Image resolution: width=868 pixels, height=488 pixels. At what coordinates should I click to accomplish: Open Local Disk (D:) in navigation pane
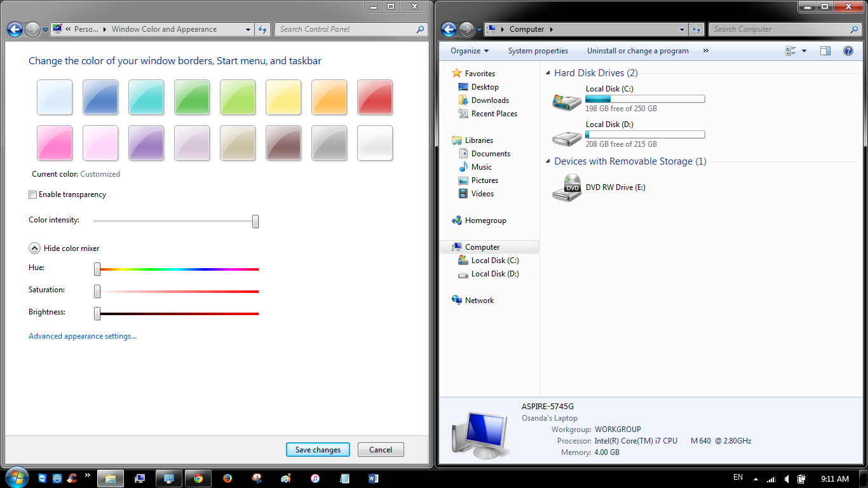(495, 274)
